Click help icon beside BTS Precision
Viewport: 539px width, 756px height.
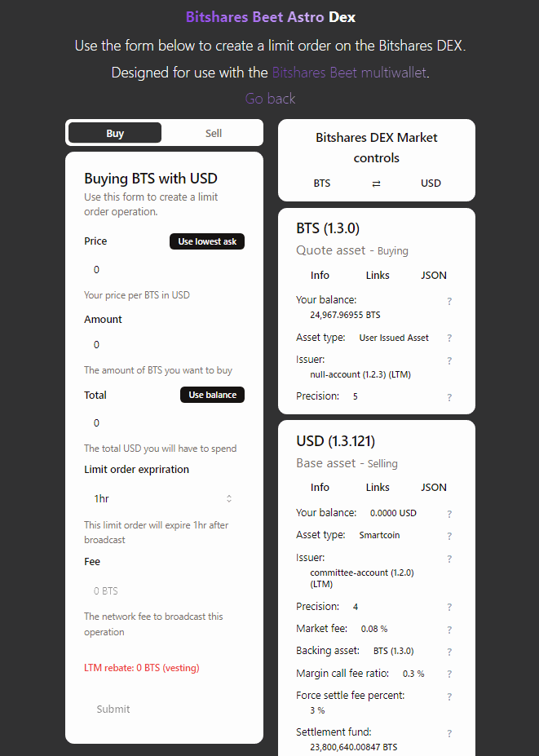point(449,397)
